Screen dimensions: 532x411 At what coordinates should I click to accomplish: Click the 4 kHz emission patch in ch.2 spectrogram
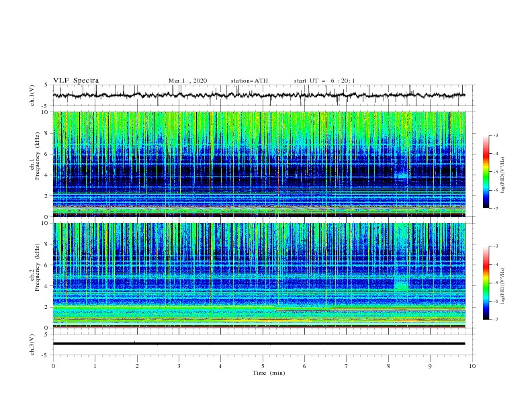(x=402, y=284)
